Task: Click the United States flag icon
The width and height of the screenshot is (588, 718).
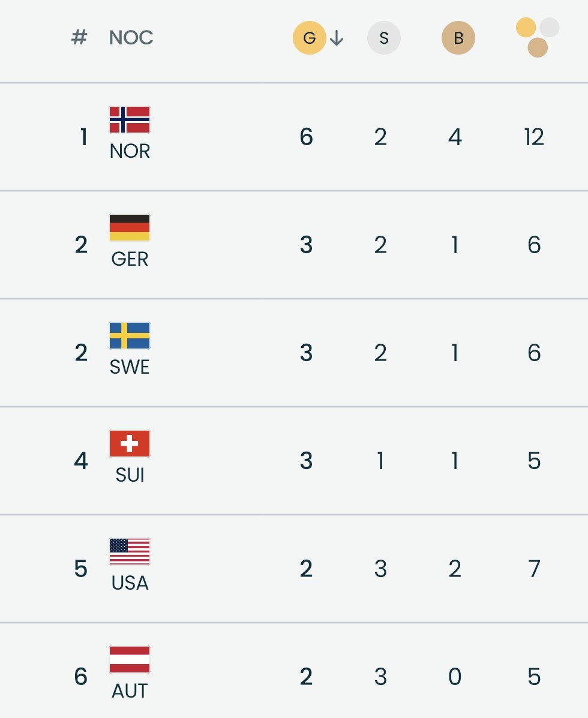Action: point(130,551)
